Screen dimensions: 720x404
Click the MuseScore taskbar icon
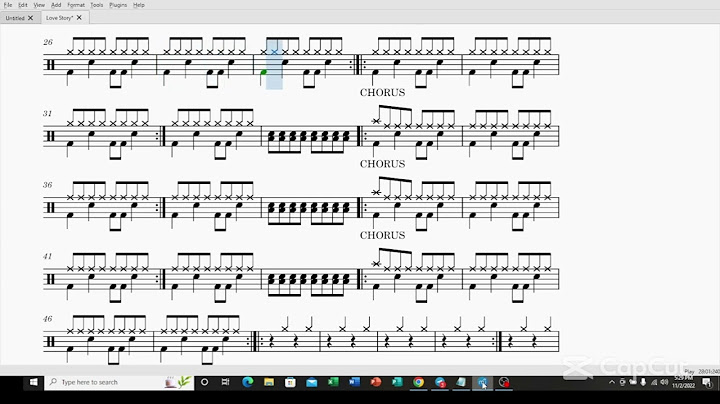point(483,382)
